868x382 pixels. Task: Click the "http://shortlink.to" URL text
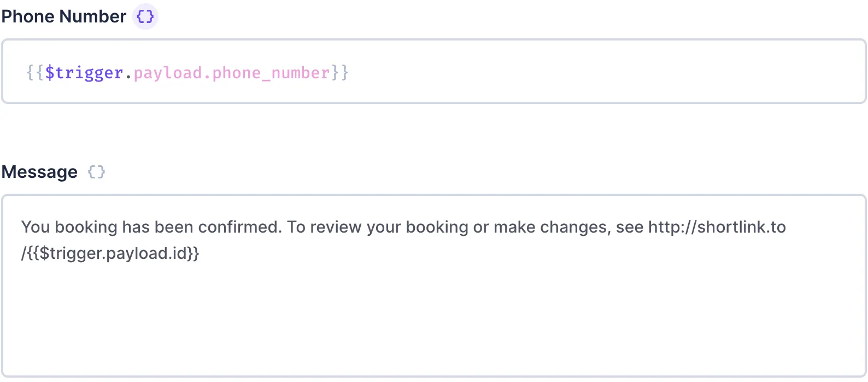(x=717, y=227)
